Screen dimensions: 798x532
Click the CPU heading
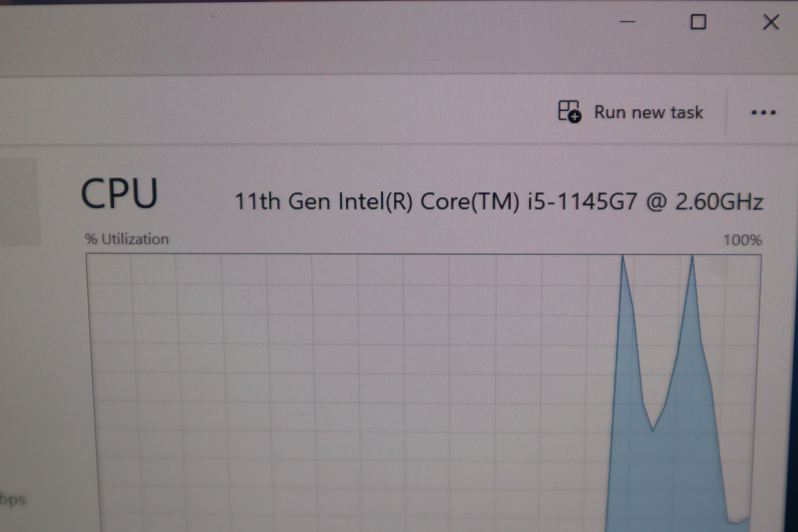[x=119, y=193]
